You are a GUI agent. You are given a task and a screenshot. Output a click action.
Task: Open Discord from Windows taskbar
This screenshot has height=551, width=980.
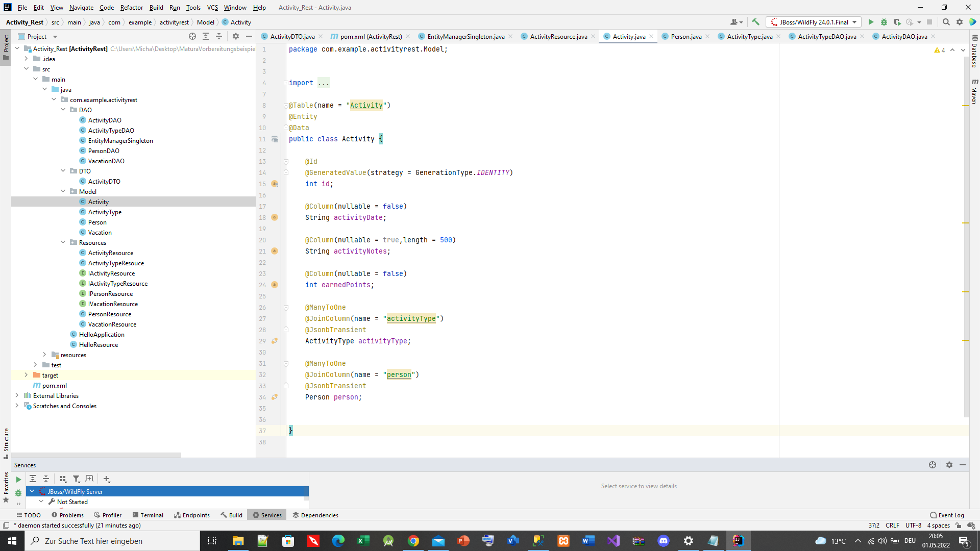click(x=663, y=541)
